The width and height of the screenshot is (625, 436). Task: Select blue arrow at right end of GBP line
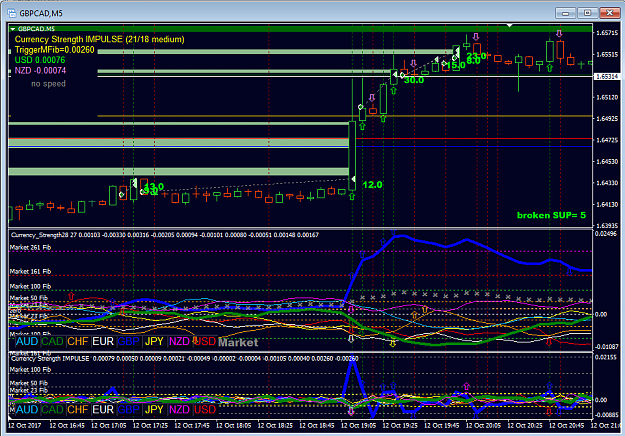(x=569, y=271)
